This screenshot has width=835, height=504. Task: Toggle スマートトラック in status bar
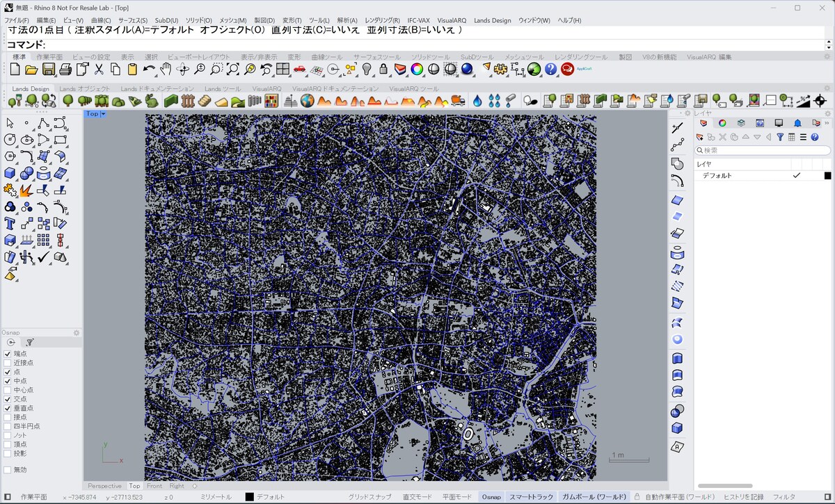pyautogui.click(x=531, y=497)
